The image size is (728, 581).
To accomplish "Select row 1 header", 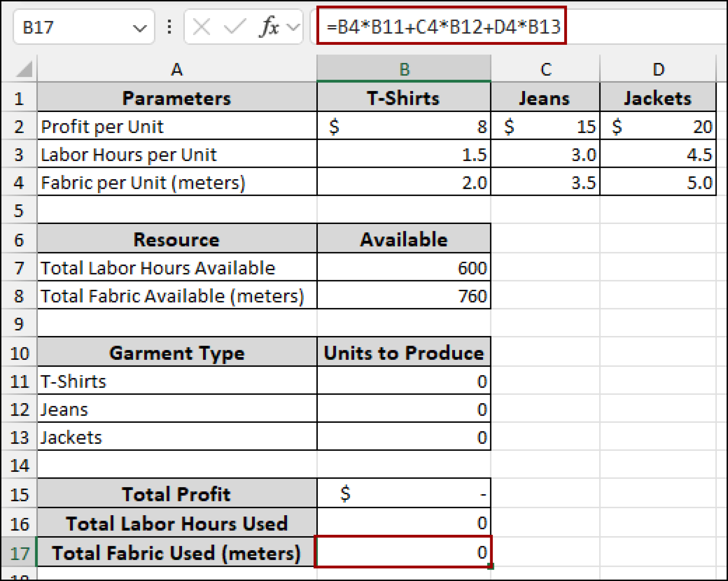I will click(x=20, y=98).
